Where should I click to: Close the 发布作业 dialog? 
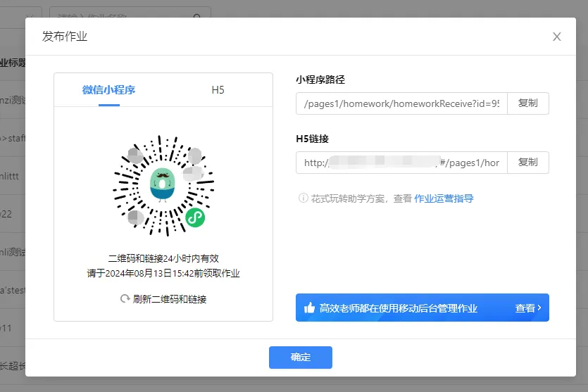click(556, 37)
